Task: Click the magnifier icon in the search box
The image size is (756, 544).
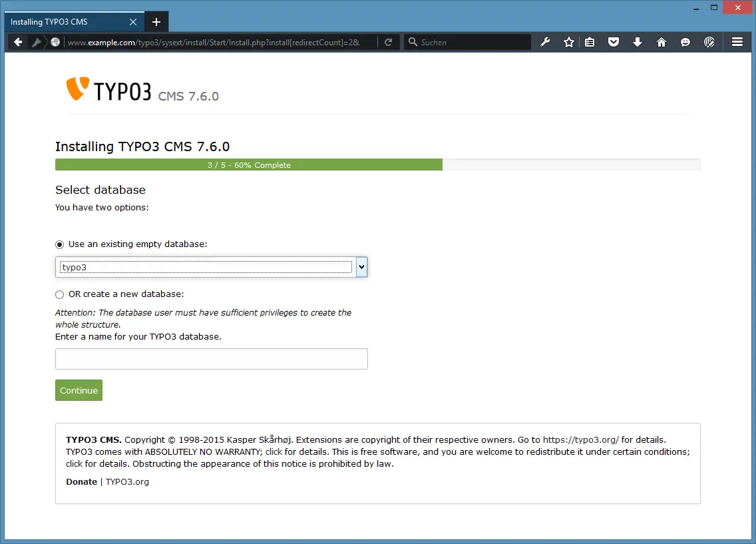Action: [x=413, y=42]
